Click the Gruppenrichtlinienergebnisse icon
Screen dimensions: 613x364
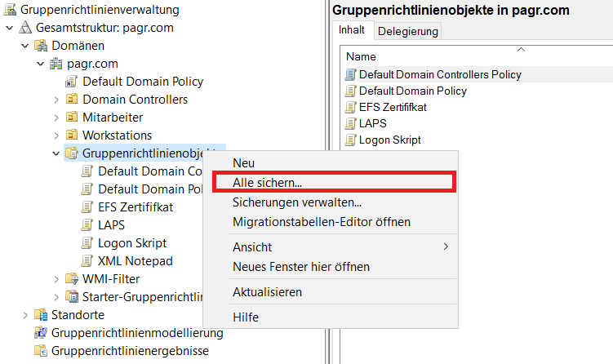(41, 351)
